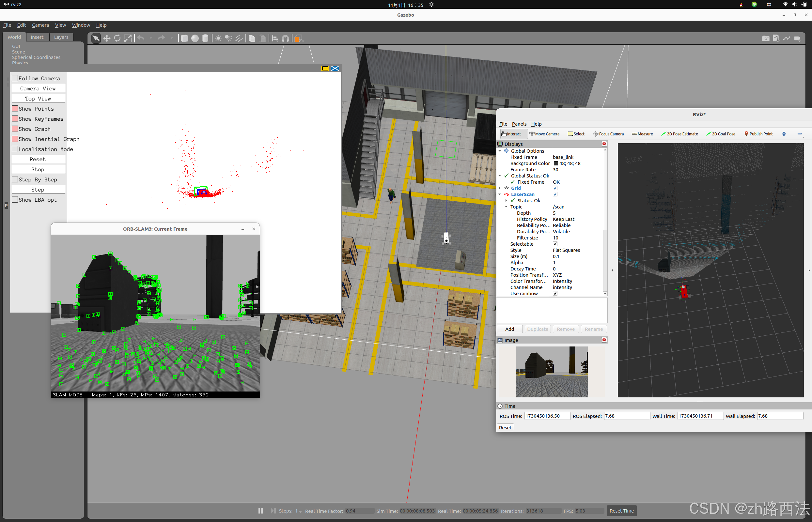
Task: Click the Gazebo screenshot camera icon
Action: [765, 38]
